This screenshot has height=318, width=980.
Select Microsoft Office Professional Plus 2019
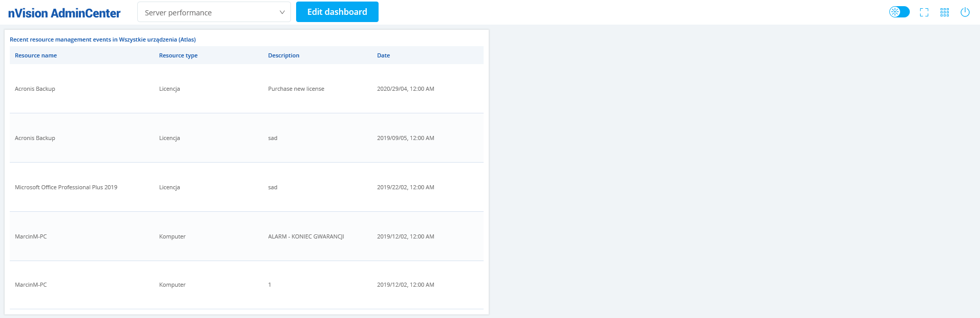click(x=66, y=187)
